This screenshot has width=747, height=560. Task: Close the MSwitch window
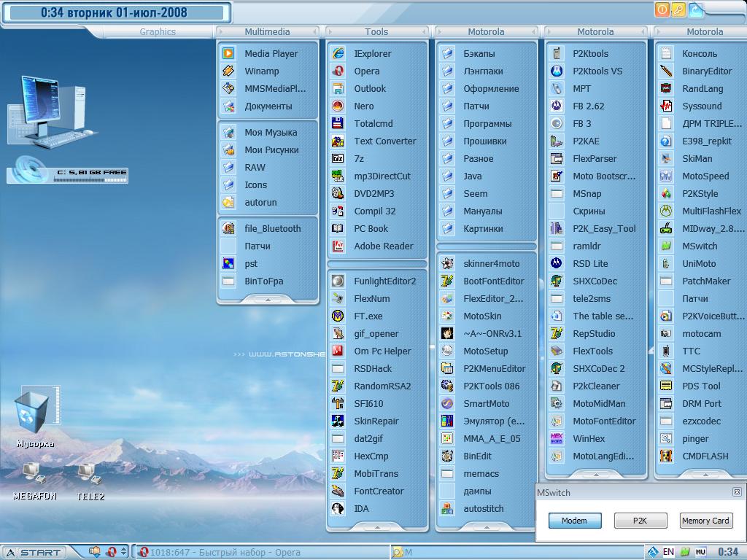737,492
